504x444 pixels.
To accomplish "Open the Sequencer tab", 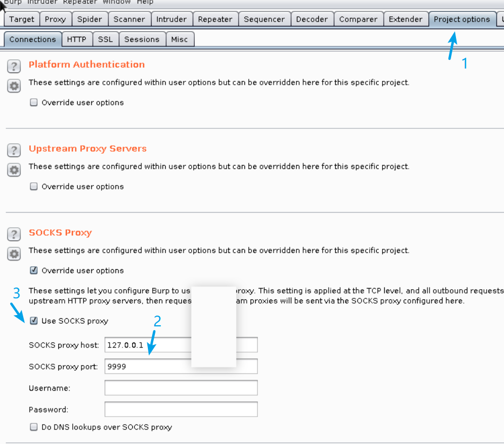I will point(264,19).
